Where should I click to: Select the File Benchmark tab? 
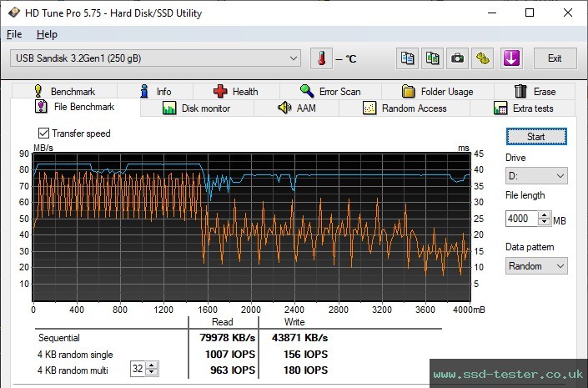(75, 107)
